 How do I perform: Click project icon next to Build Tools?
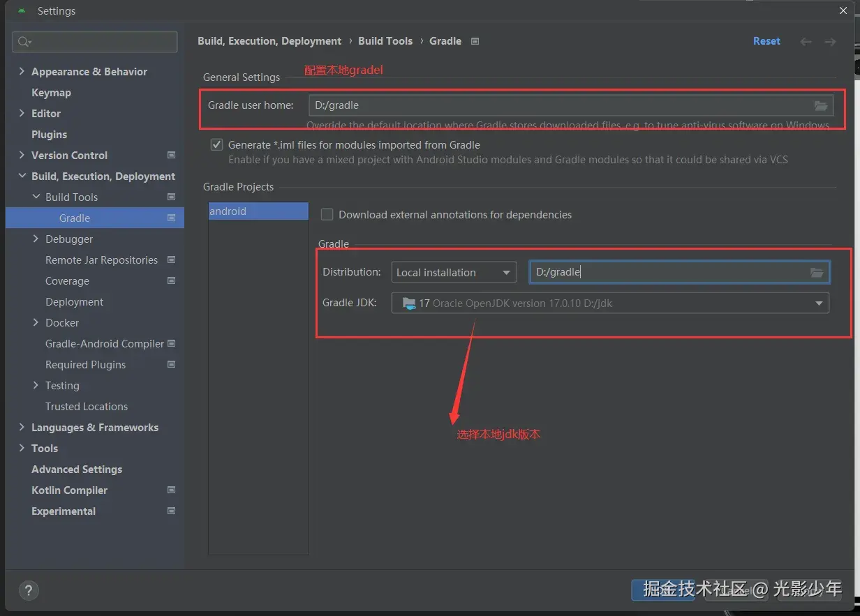point(172,197)
